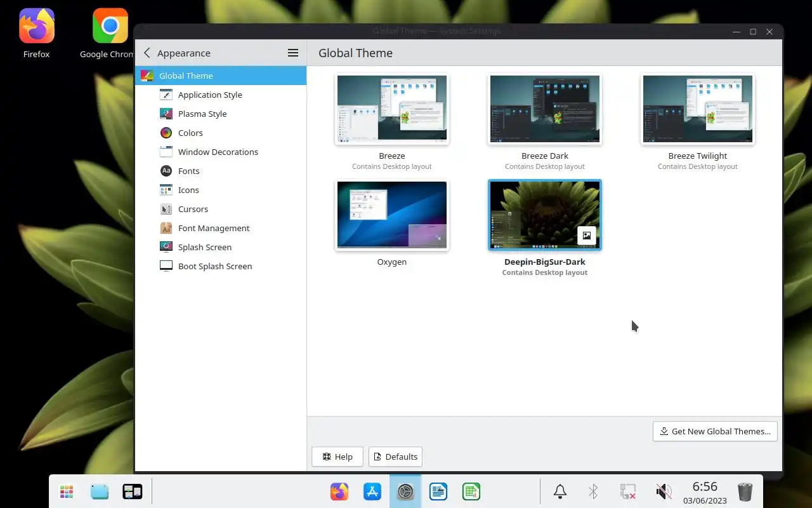Viewport: 812px width, 508px height.
Task: Open Firefox desktop shortcut
Action: click(37, 33)
